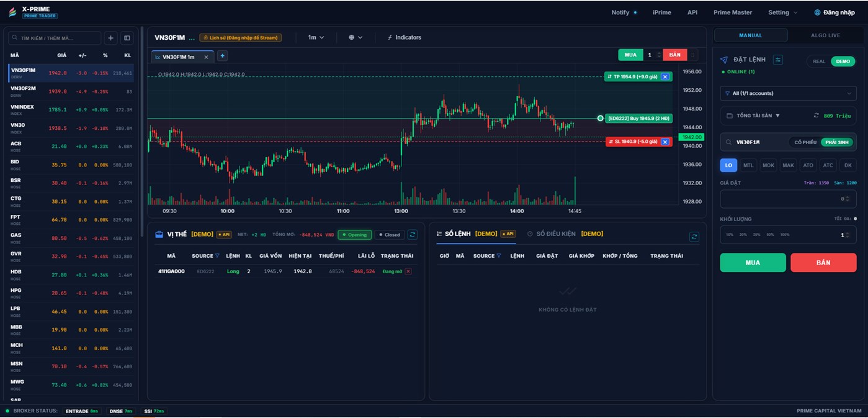Click the Vị Thế briefcase icon

point(159,234)
